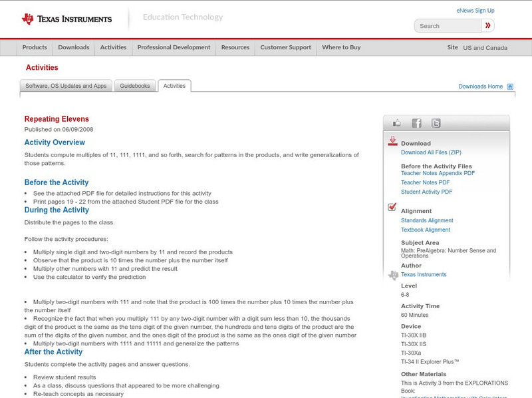
Task: Click the red Download arrow icon
Action: click(x=392, y=140)
